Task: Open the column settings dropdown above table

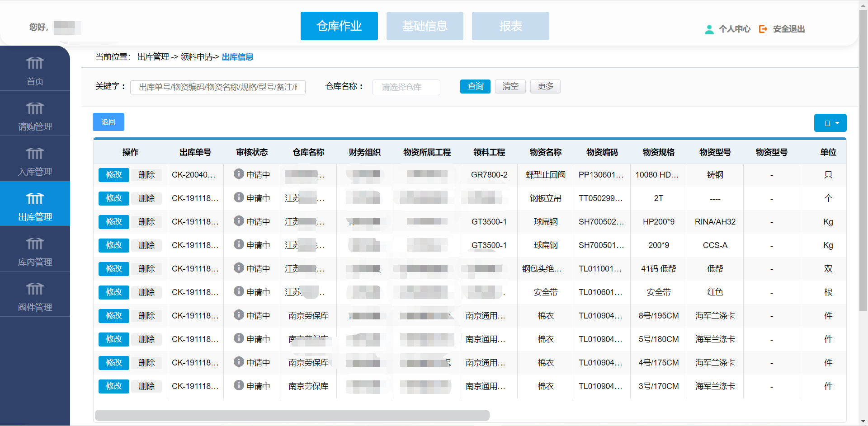Action: tap(830, 123)
